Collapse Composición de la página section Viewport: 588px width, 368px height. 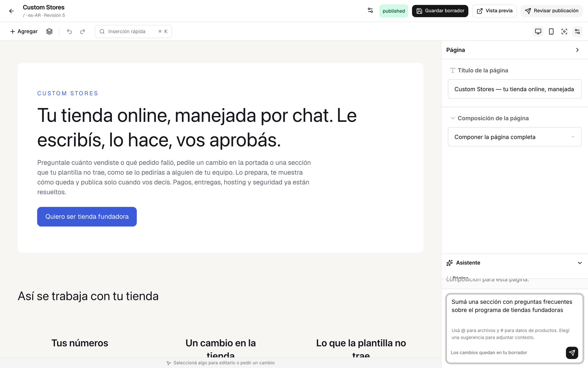pyautogui.click(x=453, y=118)
